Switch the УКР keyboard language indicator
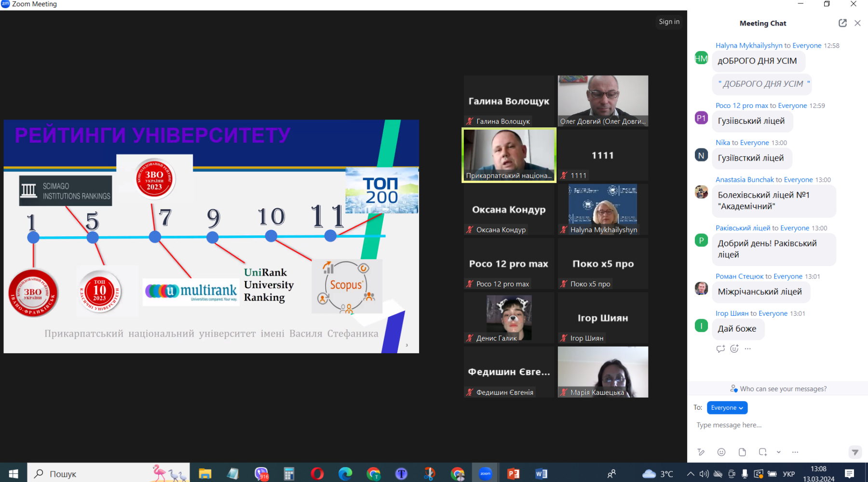The height and width of the screenshot is (482, 868). tap(789, 474)
